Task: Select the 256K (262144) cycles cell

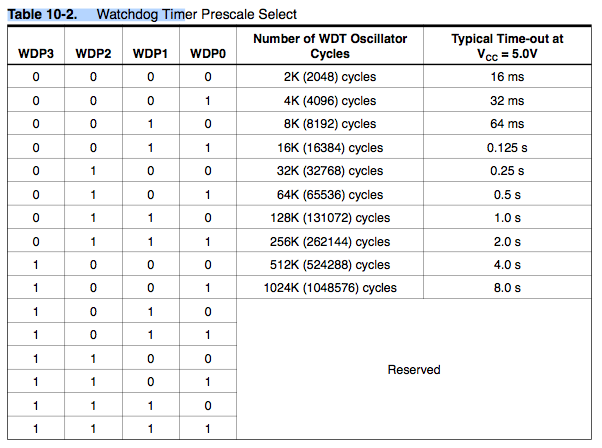Action: tap(329, 241)
